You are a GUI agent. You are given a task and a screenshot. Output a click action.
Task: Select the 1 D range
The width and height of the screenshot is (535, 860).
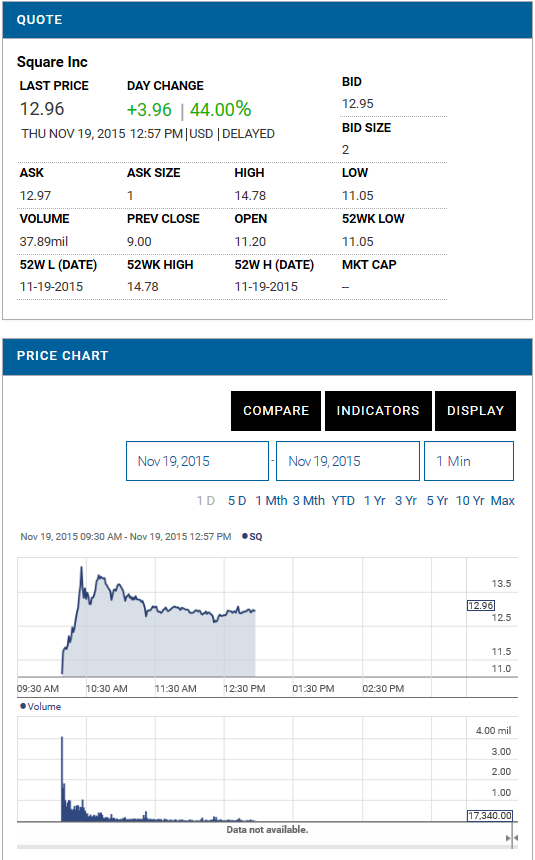pyautogui.click(x=206, y=501)
